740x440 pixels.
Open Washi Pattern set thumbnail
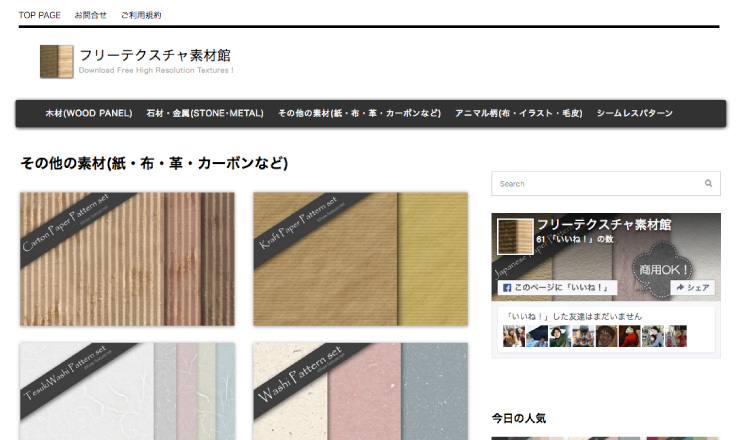tap(361, 391)
